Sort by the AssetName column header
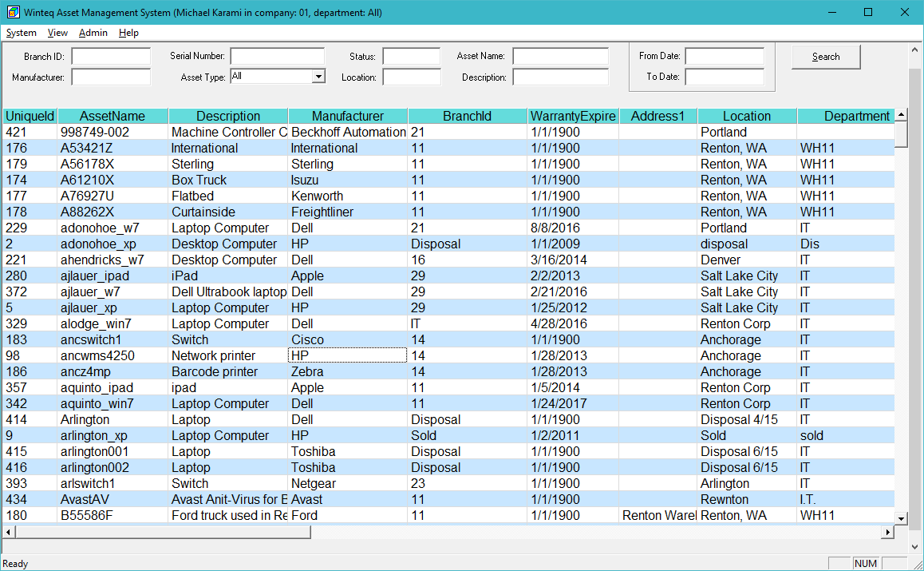The height and width of the screenshot is (571, 924). click(113, 117)
